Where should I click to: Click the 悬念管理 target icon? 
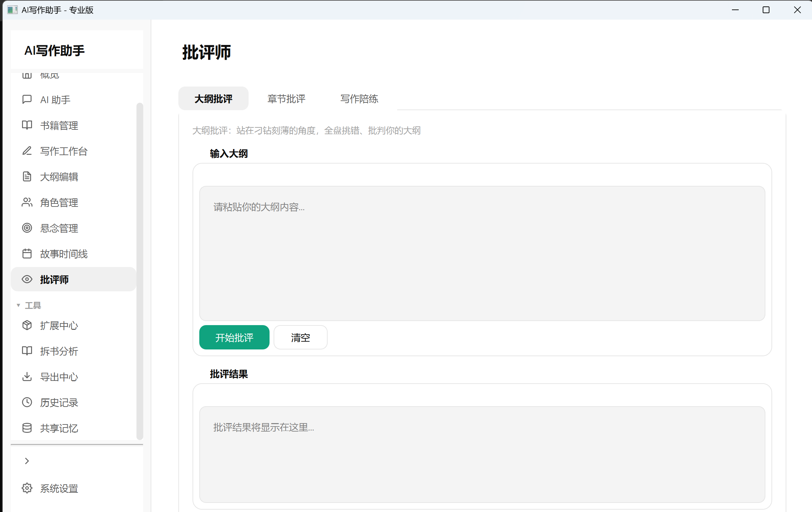click(27, 228)
